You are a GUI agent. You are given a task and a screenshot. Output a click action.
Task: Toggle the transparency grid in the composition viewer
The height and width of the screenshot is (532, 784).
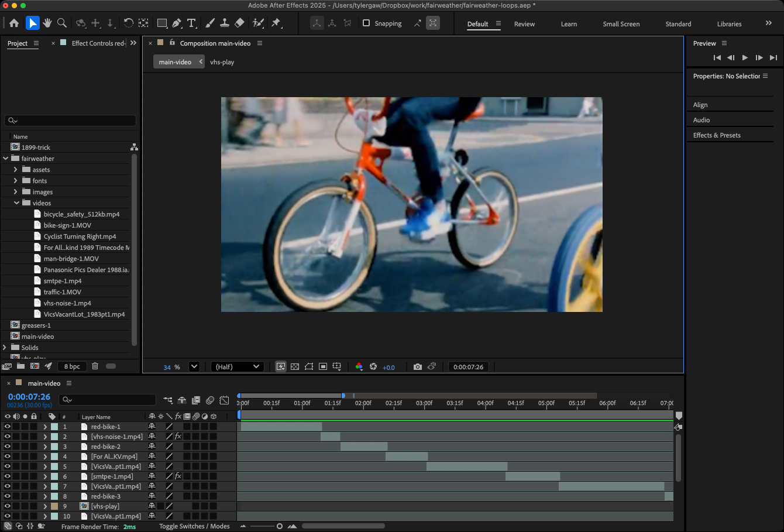[x=295, y=366]
